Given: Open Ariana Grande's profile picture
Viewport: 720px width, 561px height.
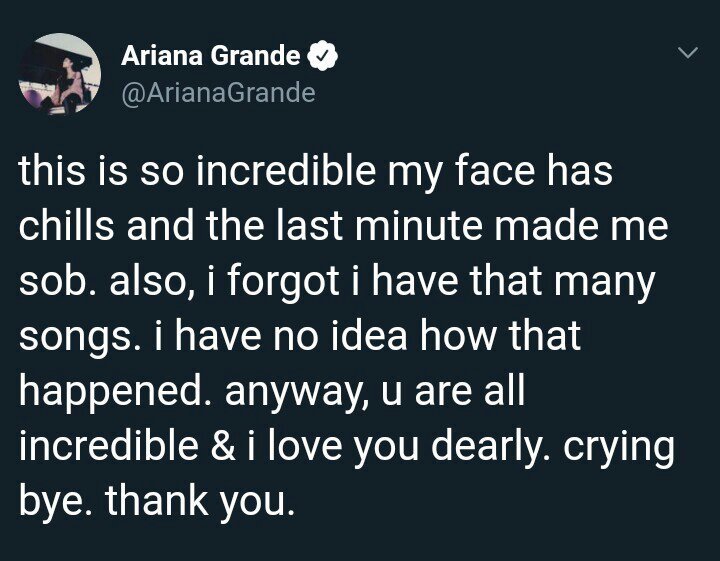Looking at the screenshot, I should coord(60,73).
